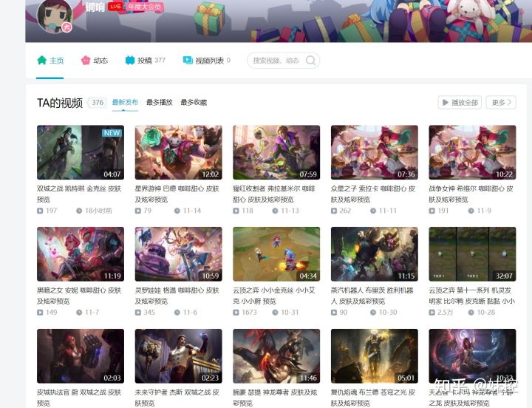Click the clock icon beside 18小时前
The image size is (532, 408).
point(79,211)
